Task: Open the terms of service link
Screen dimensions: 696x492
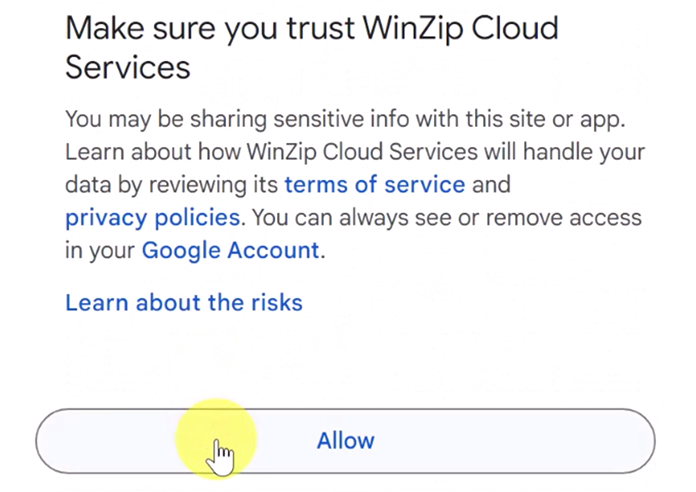Action: (x=375, y=185)
